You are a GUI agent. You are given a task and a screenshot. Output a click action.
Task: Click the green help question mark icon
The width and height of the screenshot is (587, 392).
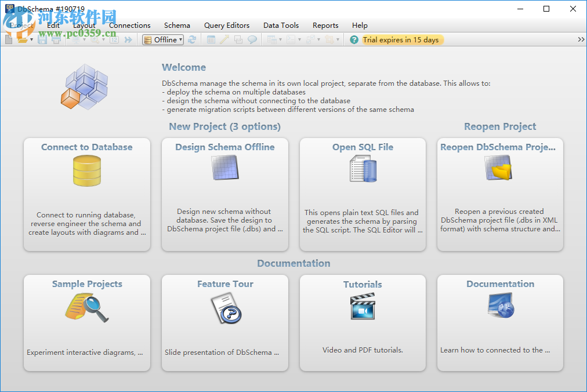click(354, 39)
